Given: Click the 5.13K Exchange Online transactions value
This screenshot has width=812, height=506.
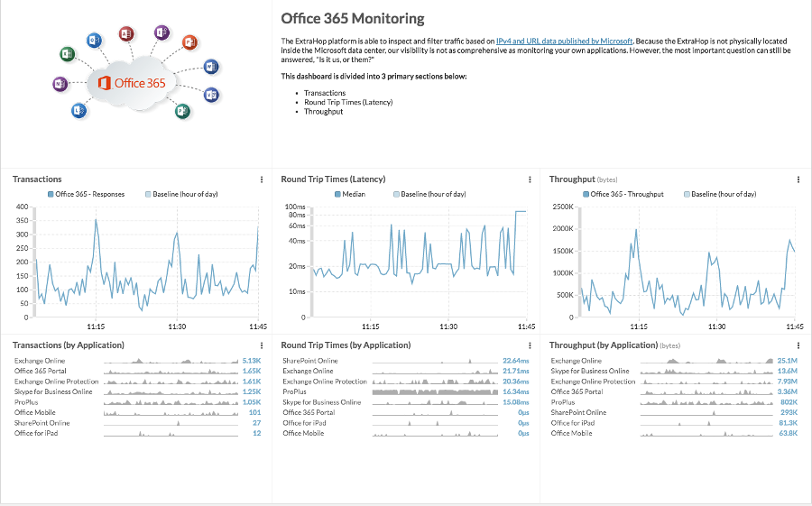Looking at the screenshot, I should click(252, 361).
